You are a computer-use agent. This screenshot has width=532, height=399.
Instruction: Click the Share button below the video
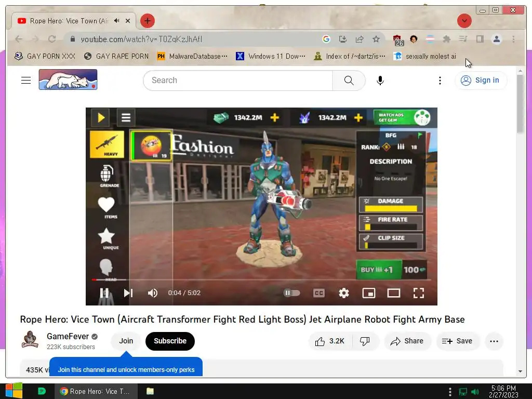(x=407, y=341)
